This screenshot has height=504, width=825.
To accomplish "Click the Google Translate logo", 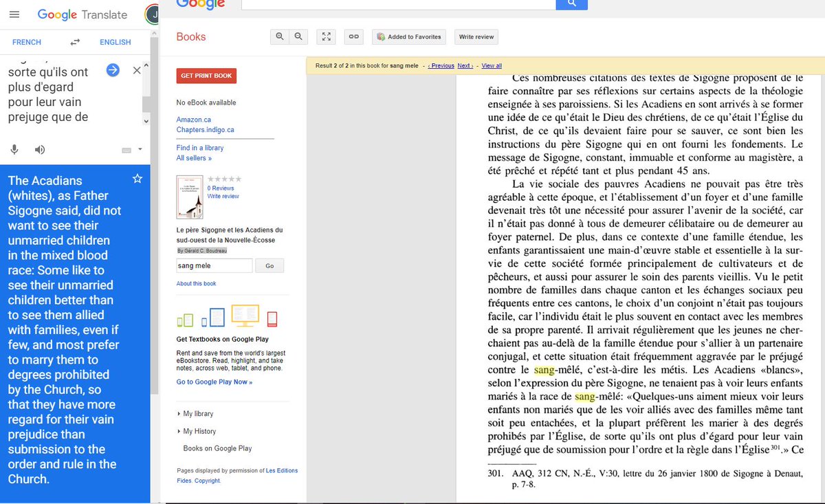I will [82, 14].
